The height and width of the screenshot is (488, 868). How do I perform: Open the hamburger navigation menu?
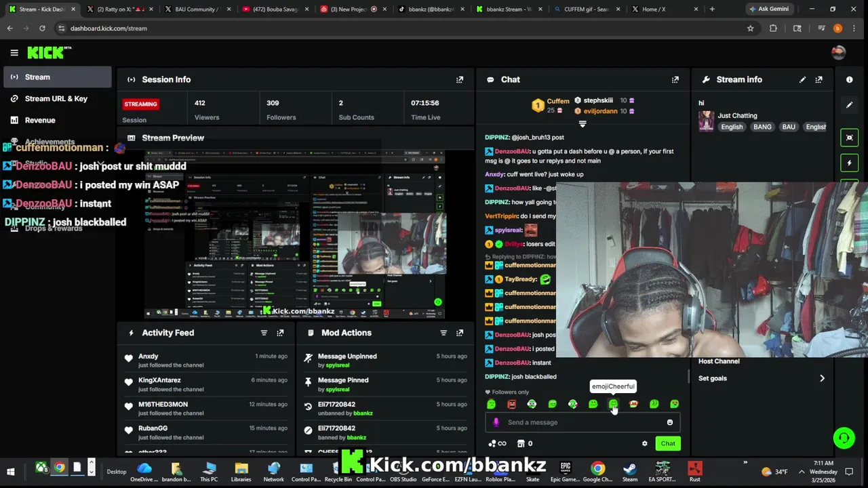(x=14, y=52)
